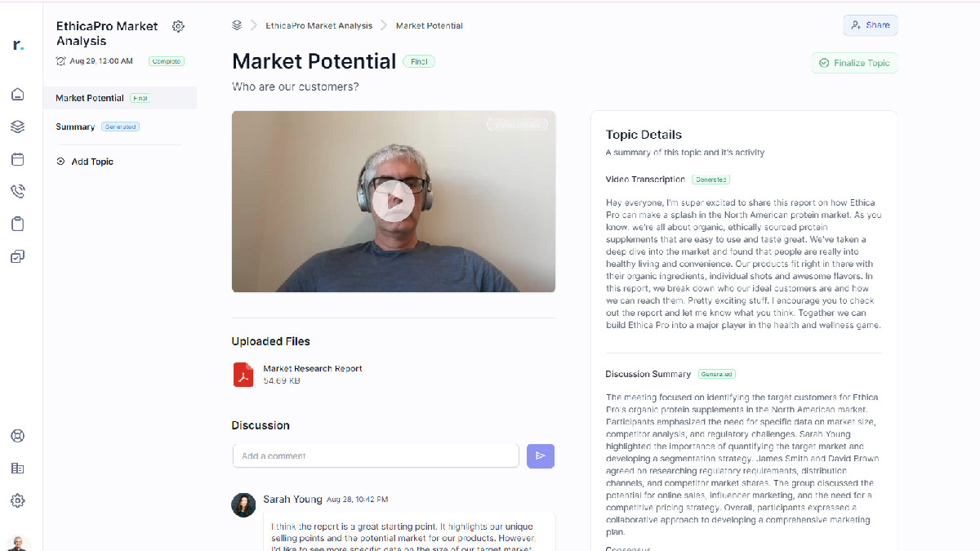Click the phone calls sidebar icon
Image resolution: width=980 pixels, height=551 pixels.
(17, 192)
